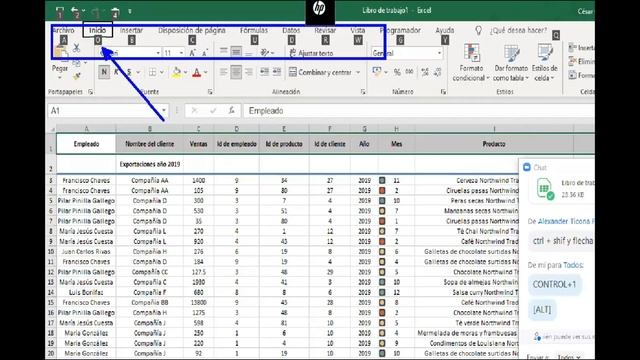This screenshot has height=360, width=640.
Task: Switch to Disposición de página tab
Action: (x=192, y=30)
